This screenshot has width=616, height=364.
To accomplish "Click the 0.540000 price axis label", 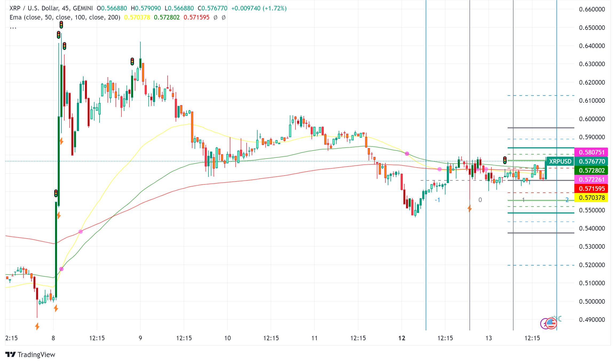I will (x=592, y=228).
